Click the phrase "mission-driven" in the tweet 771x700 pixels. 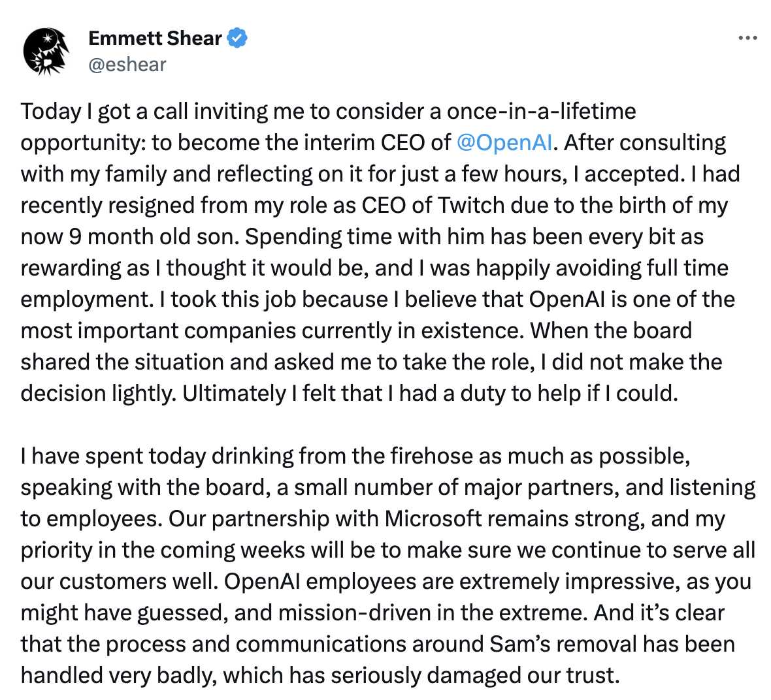click(354, 612)
